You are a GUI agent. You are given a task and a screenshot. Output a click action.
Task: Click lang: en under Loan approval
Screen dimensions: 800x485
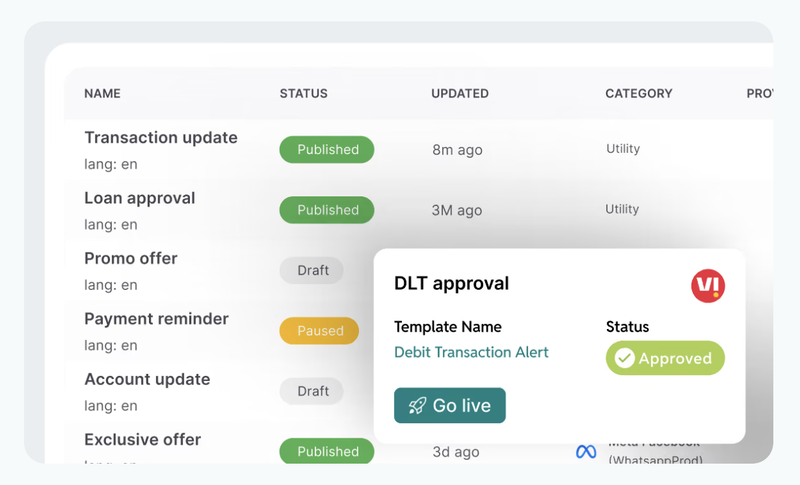click(111, 224)
